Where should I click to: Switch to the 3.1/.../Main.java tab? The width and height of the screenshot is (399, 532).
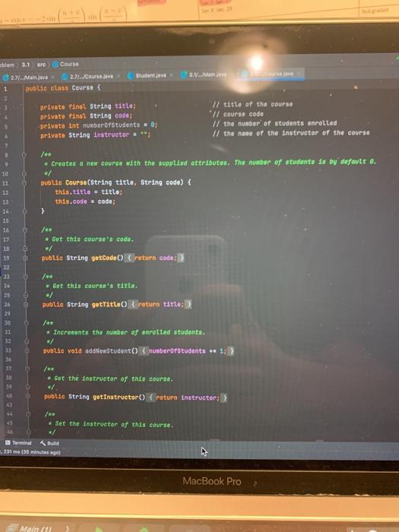coord(207,74)
